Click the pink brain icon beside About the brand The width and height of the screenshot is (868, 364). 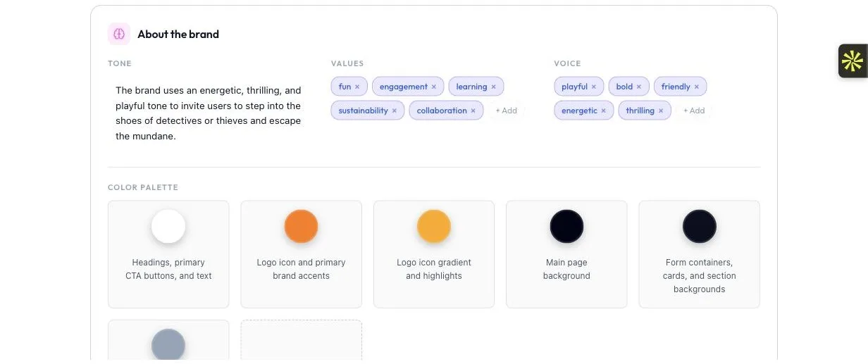(119, 34)
